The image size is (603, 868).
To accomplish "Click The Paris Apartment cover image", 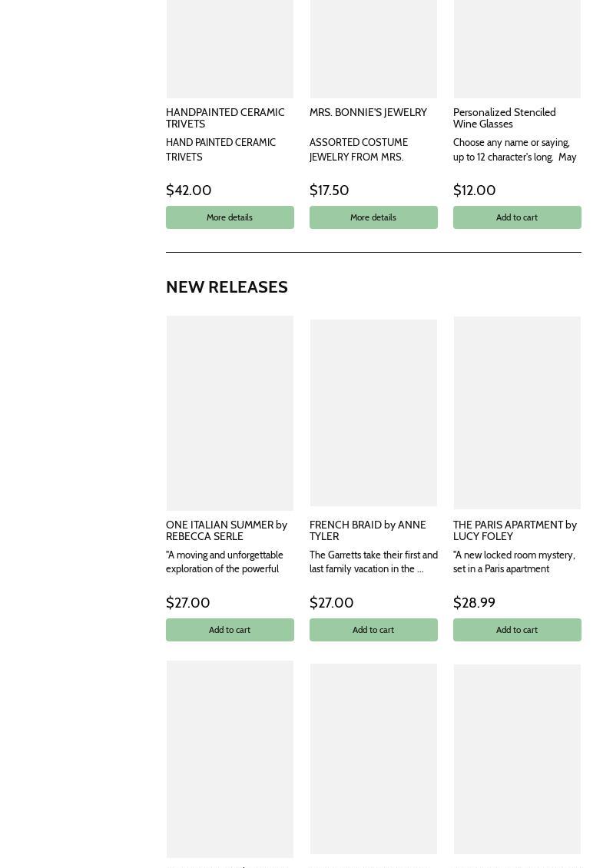I will point(517,413).
